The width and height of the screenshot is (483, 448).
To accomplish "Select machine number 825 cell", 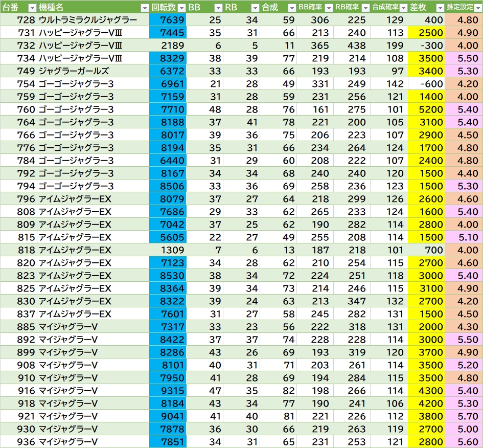I will (18, 288).
